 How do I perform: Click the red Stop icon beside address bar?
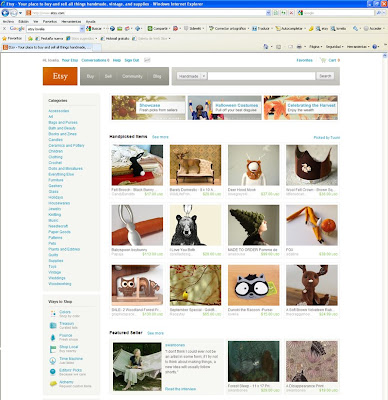(x=291, y=13)
